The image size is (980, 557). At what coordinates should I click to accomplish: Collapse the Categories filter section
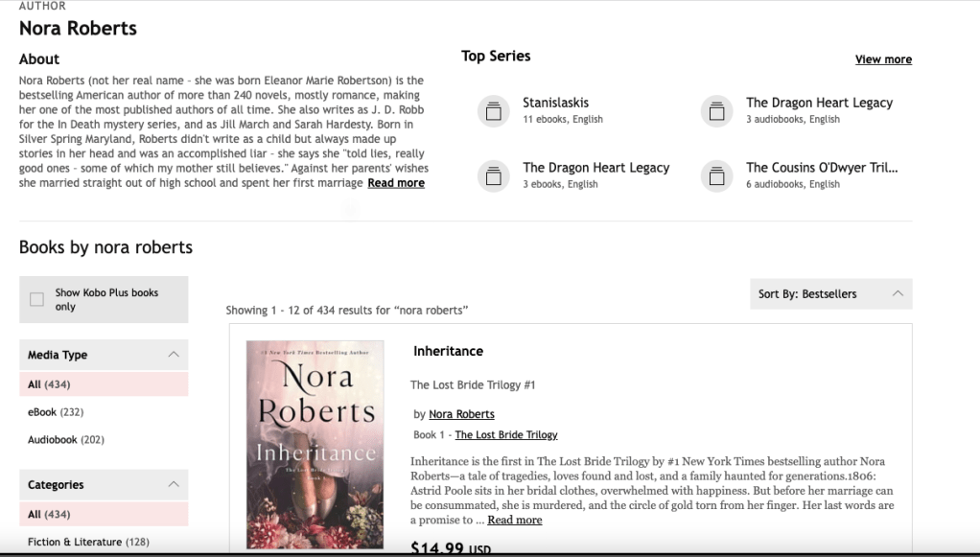point(173,485)
